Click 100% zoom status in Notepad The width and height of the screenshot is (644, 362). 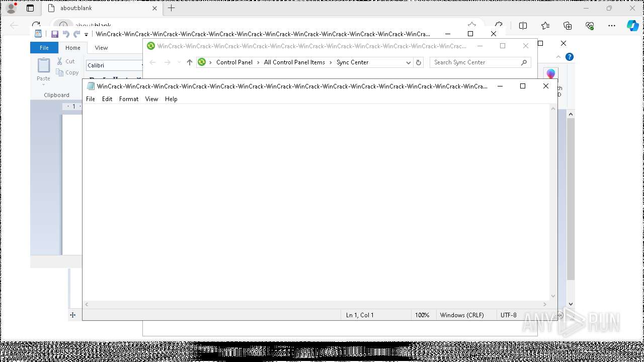(422, 315)
